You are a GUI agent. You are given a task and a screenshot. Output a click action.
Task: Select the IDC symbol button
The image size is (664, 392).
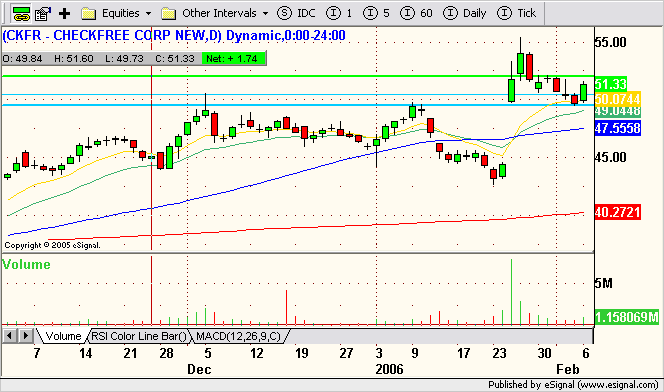click(x=296, y=14)
